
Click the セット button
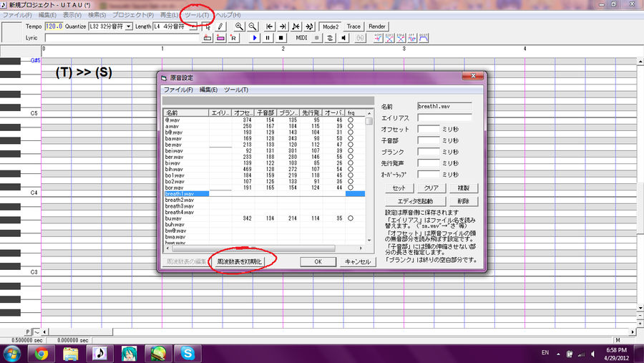point(399,188)
